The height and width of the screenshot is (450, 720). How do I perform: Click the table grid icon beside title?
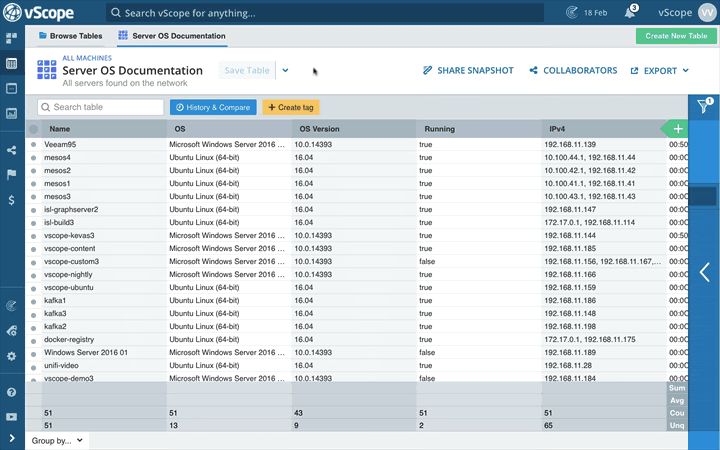(x=46, y=70)
